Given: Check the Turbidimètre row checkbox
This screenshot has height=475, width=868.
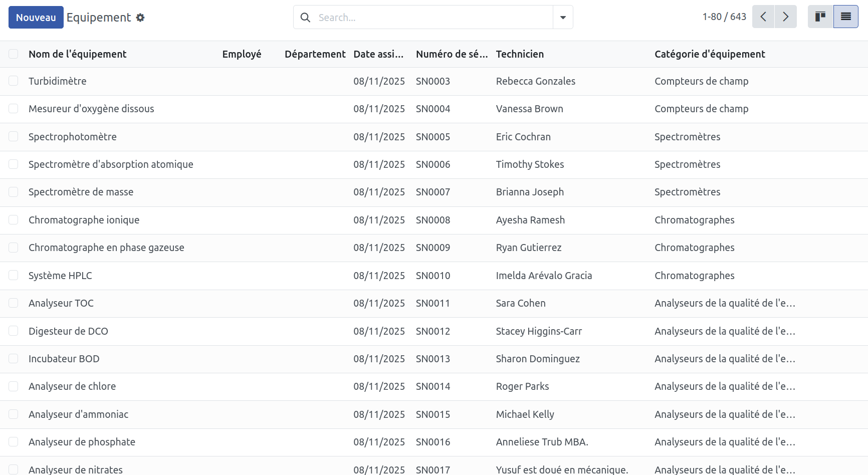Looking at the screenshot, I should (14, 81).
